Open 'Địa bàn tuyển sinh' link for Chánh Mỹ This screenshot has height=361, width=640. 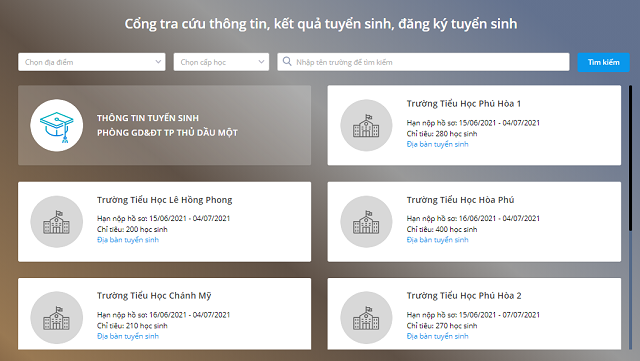coord(128,336)
